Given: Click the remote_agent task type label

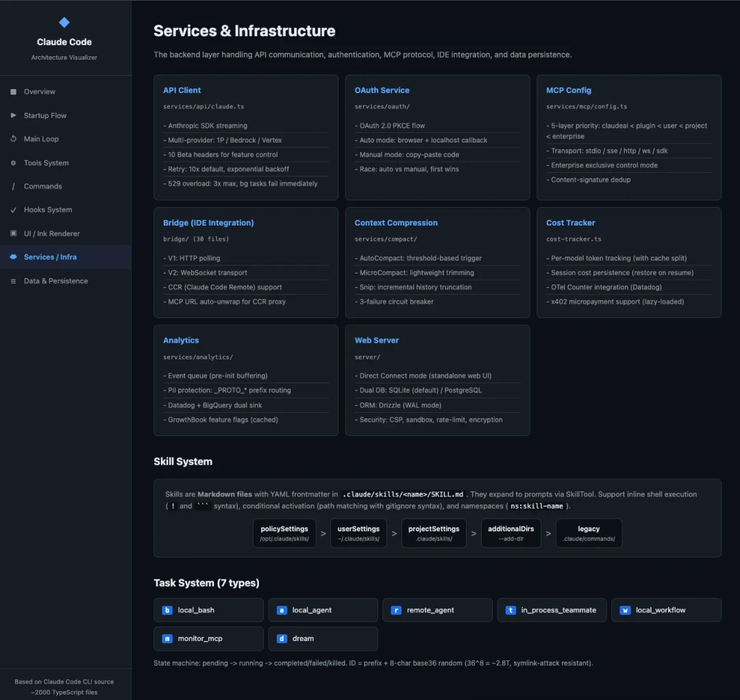Looking at the screenshot, I should 430,610.
